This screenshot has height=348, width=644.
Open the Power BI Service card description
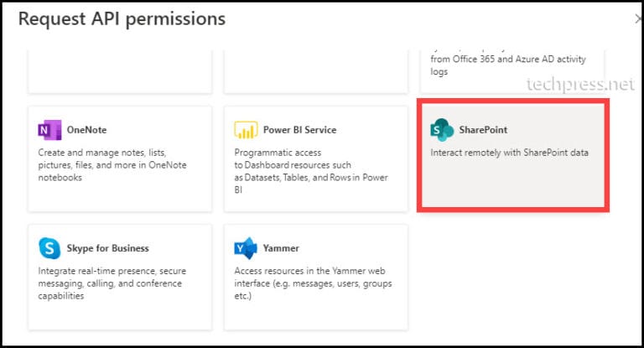point(311,171)
